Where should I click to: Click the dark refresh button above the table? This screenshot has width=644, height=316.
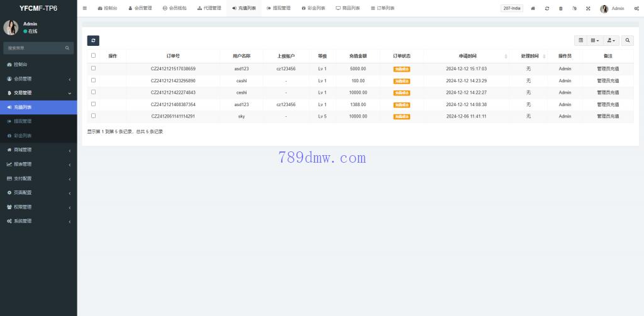click(93, 40)
